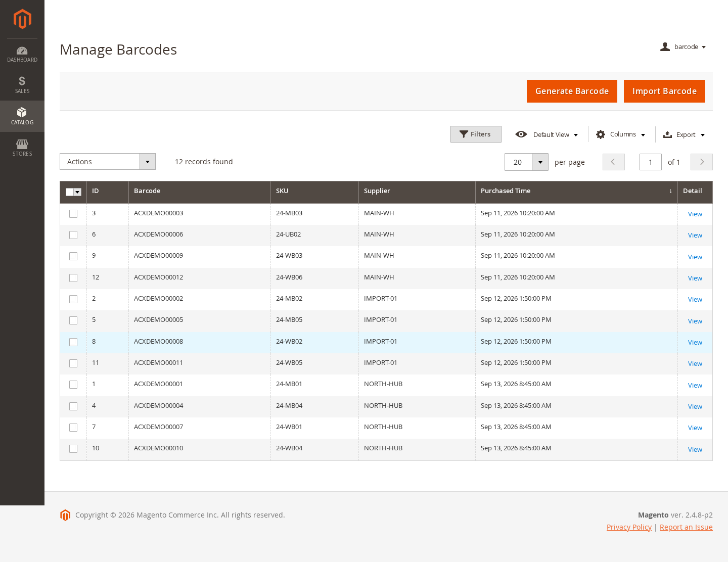Viewport: 728px width, 562px height.
Task: Open the Stores storefront icon in the sidebar
Action: (x=22, y=144)
